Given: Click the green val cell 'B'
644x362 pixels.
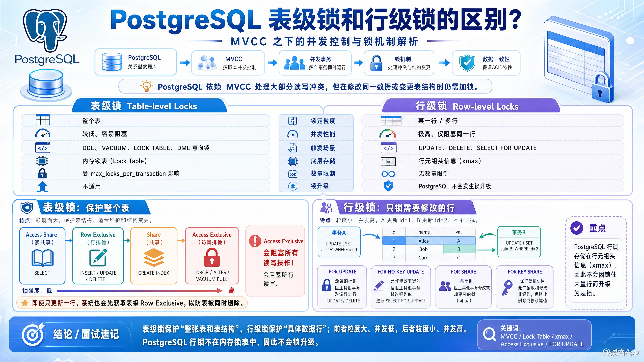Looking at the screenshot, I should click(459, 249).
